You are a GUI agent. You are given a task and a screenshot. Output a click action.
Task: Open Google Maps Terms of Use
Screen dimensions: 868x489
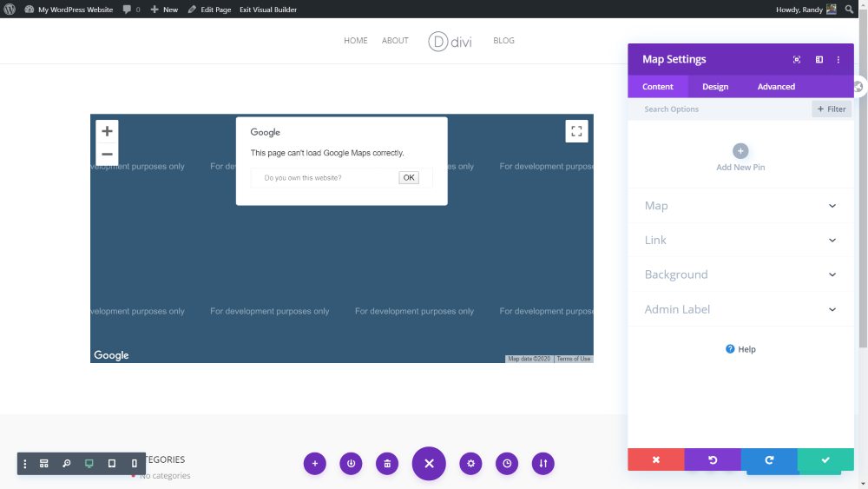(x=574, y=359)
